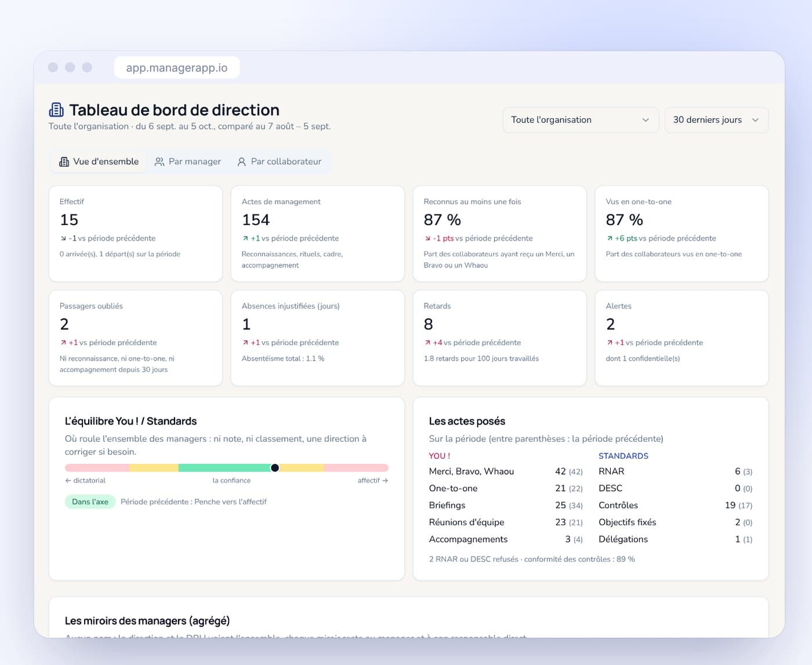The width and height of the screenshot is (812, 665).
Task: Click the "Merci, Bravo, Whaou" row label
Action: [472, 471]
